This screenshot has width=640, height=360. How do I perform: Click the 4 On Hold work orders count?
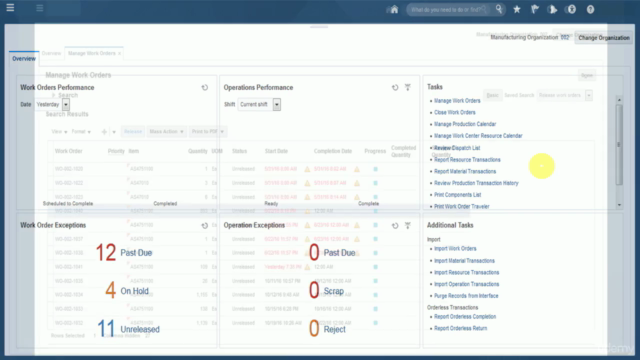110,291
